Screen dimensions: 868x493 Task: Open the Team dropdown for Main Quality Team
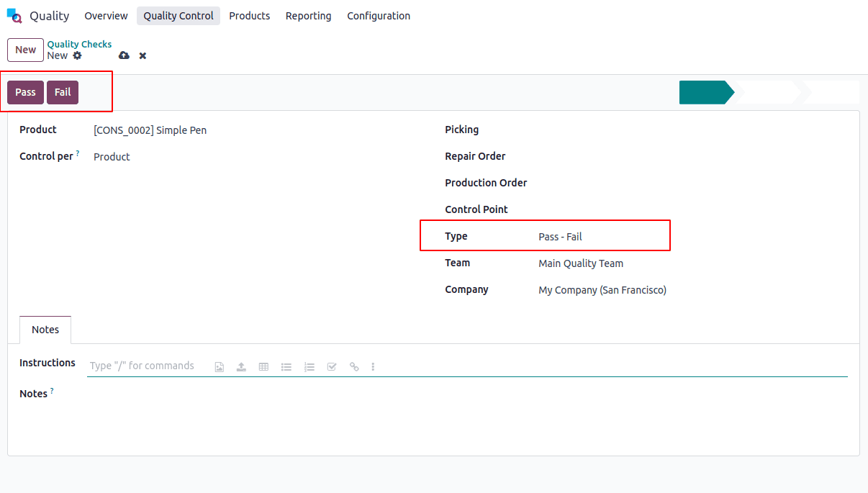[580, 263]
